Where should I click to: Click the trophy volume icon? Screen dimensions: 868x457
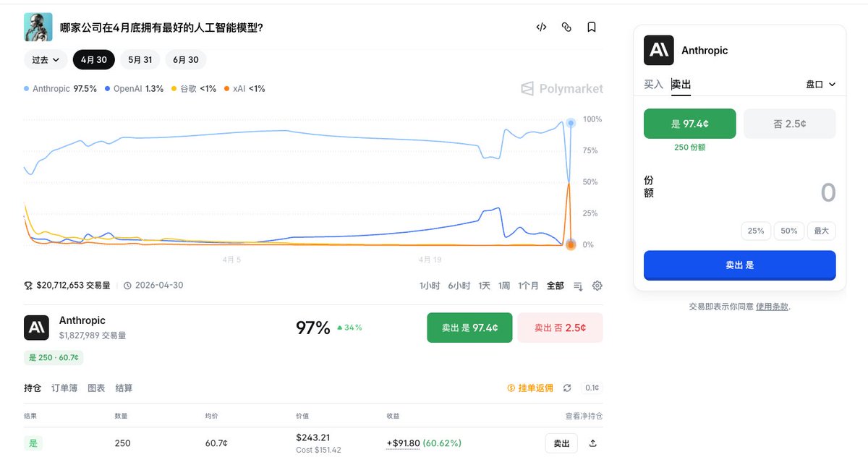pos(29,286)
